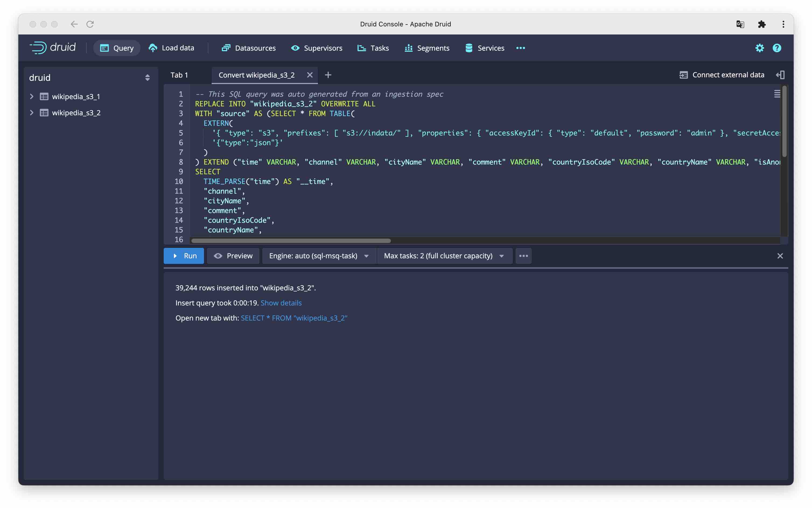Image resolution: width=812 pixels, height=508 pixels.
Task: Open Show details for the insert query
Action: tap(281, 303)
